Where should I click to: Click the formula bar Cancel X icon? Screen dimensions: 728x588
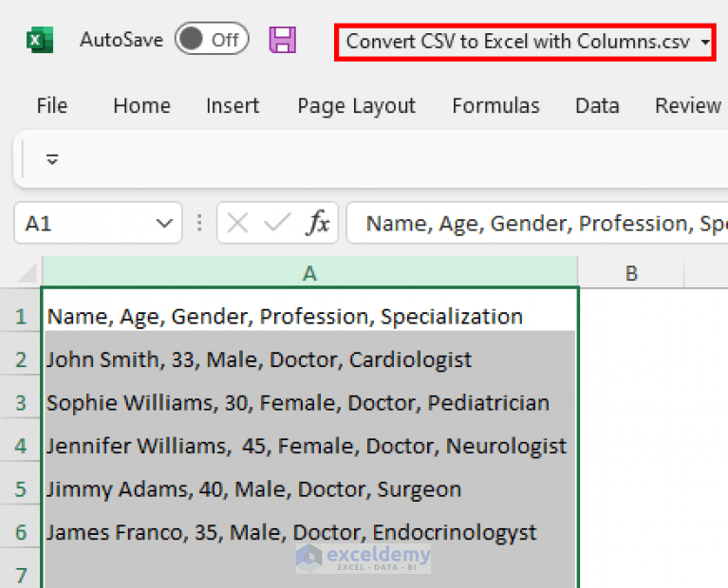[237, 223]
